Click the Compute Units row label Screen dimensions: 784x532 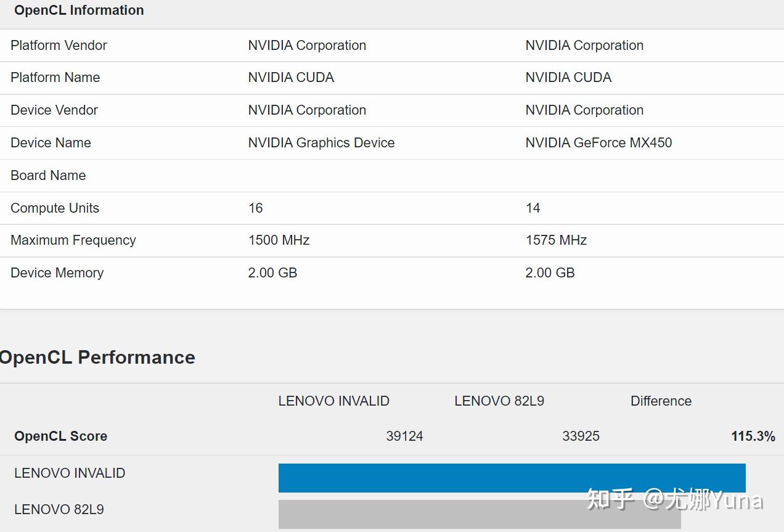[x=55, y=208]
